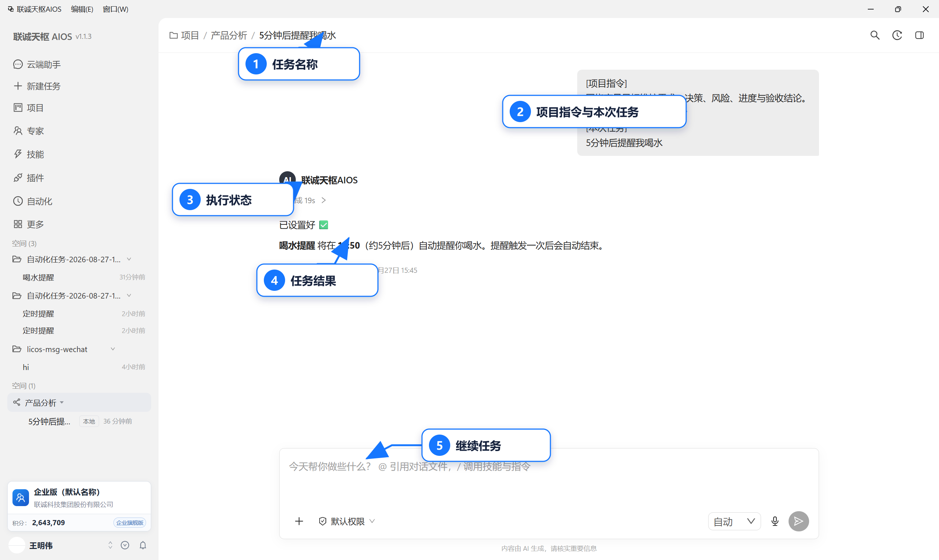The height and width of the screenshot is (560, 939).
Task: Open the 专家 experts page
Action: [29, 131]
